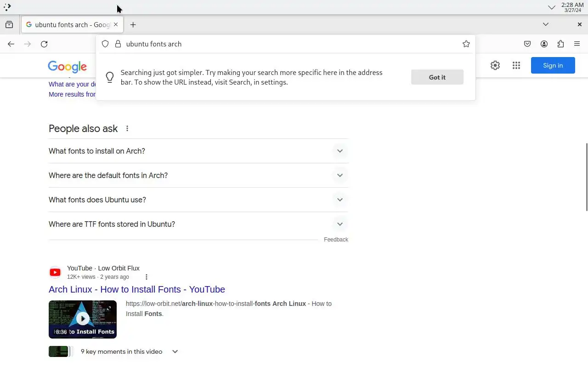The image size is (588, 368).
Task: Click the Google logo
Action: (68, 67)
